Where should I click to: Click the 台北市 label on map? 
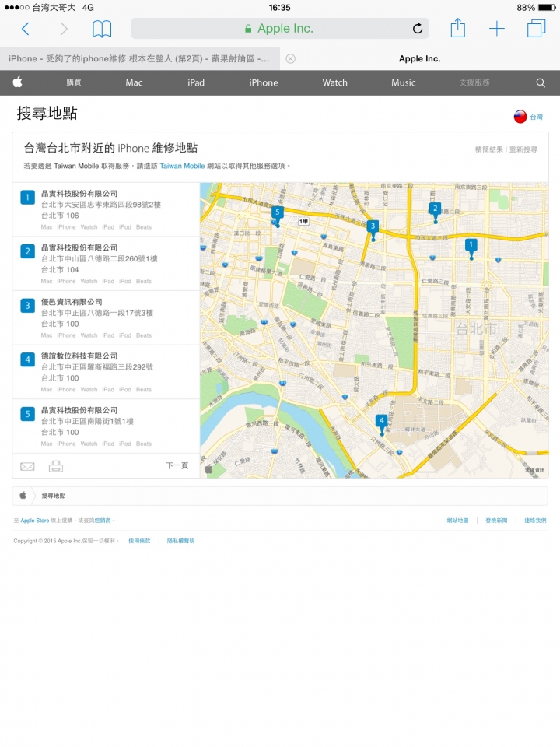[476, 328]
